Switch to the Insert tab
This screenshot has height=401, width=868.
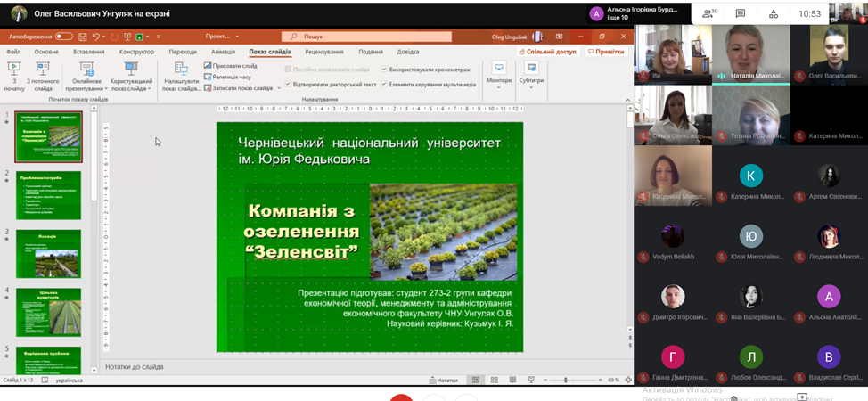pyautogui.click(x=88, y=52)
